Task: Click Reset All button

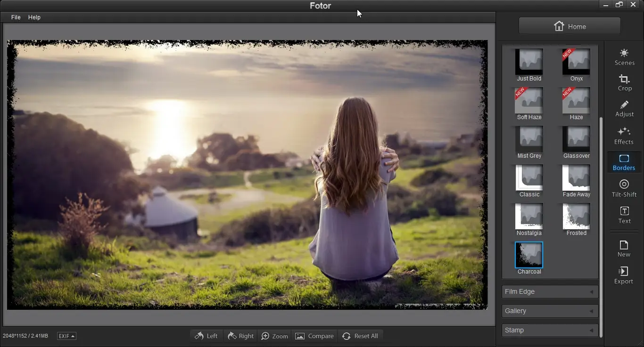Action: [360, 336]
